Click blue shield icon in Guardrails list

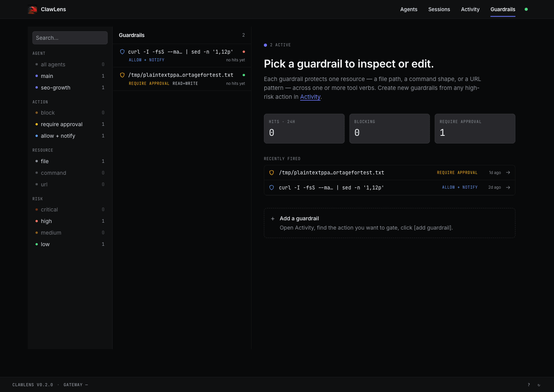(122, 52)
